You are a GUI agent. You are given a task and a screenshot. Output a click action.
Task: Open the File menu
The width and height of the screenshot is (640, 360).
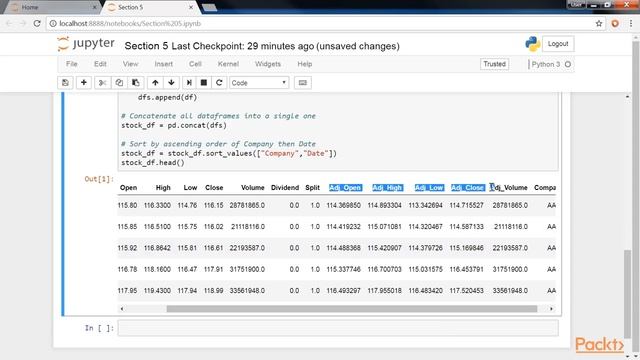[72, 64]
